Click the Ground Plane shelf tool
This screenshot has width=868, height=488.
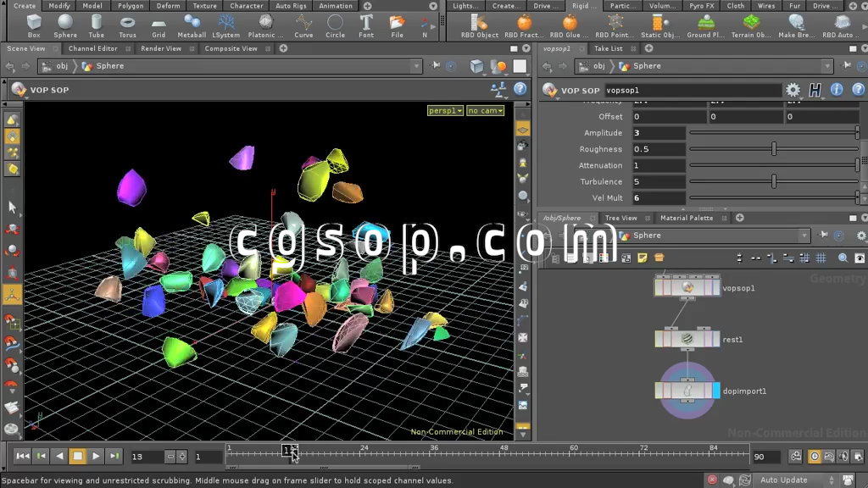tap(705, 25)
